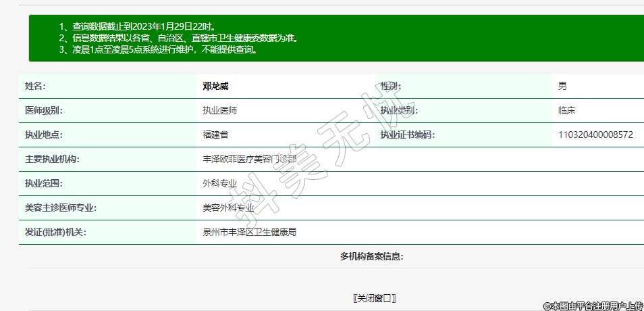
Task: Click the 多机构备案信息 heading
Action: point(372,257)
